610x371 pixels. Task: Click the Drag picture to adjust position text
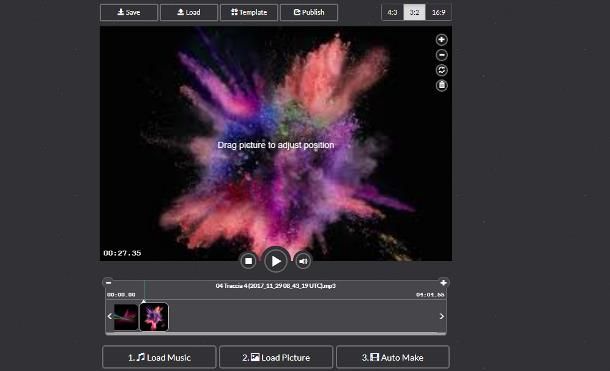(x=276, y=145)
